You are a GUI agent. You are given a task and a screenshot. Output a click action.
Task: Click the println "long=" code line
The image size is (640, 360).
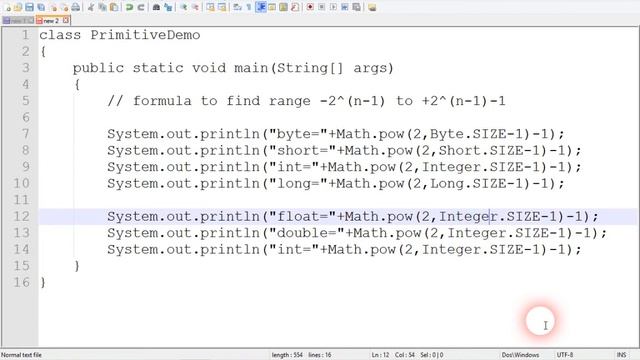coord(336,184)
